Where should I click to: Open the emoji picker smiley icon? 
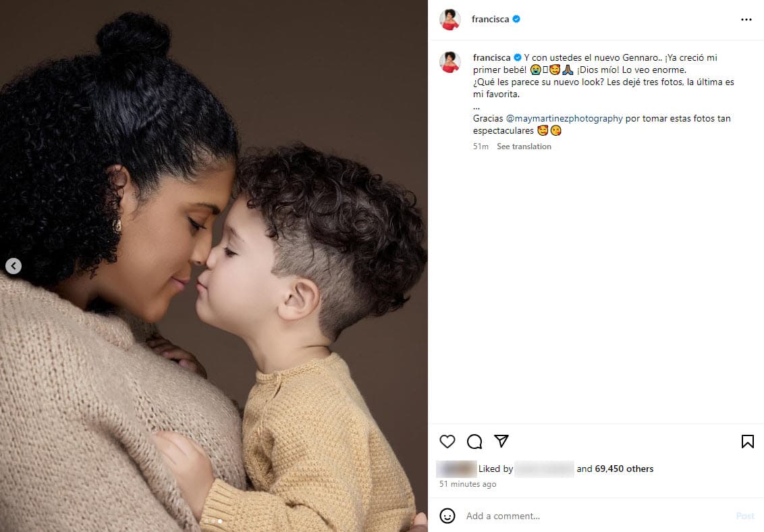click(x=447, y=515)
